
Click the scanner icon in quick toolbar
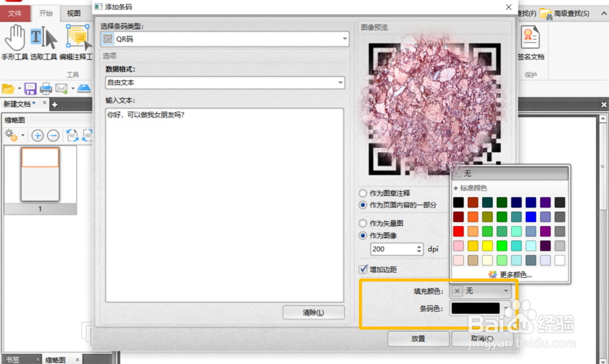(83, 89)
